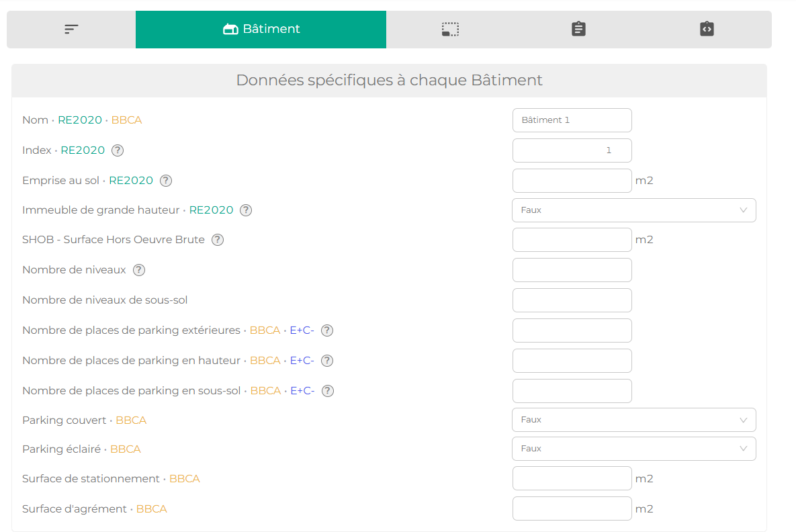Expand the Parking éclairé dropdown
The height and width of the screenshot is (532, 796).
634,449
